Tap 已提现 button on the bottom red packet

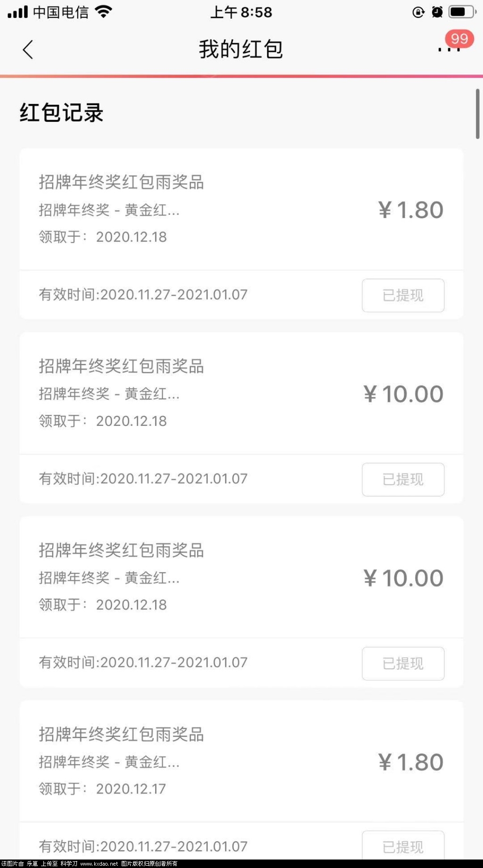click(403, 846)
